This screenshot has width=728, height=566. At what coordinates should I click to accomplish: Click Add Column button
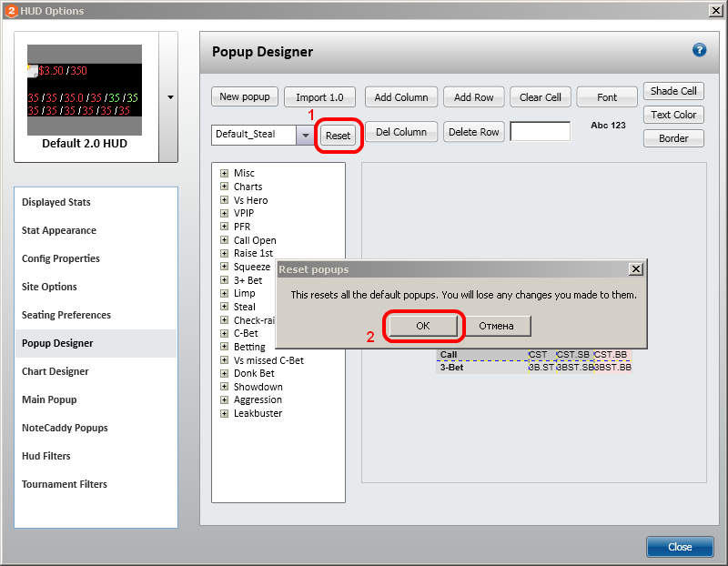coord(401,97)
